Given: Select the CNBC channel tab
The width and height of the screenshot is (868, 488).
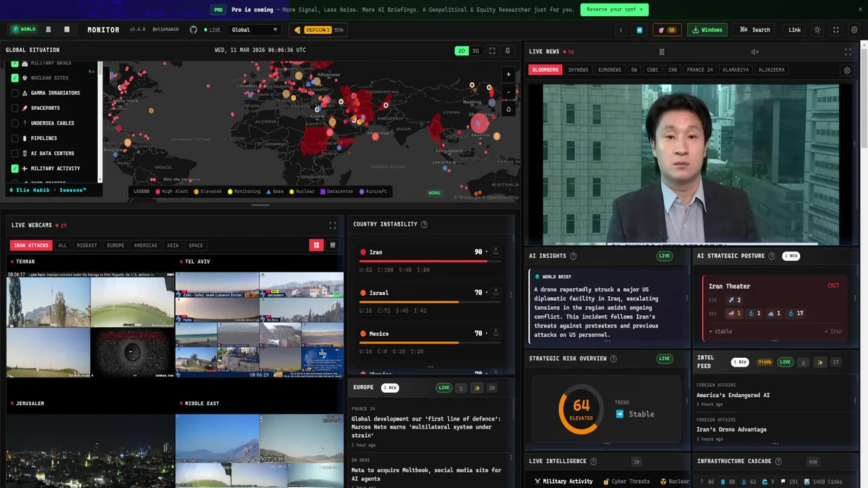Looking at the screenshot, I should [652, 70].
